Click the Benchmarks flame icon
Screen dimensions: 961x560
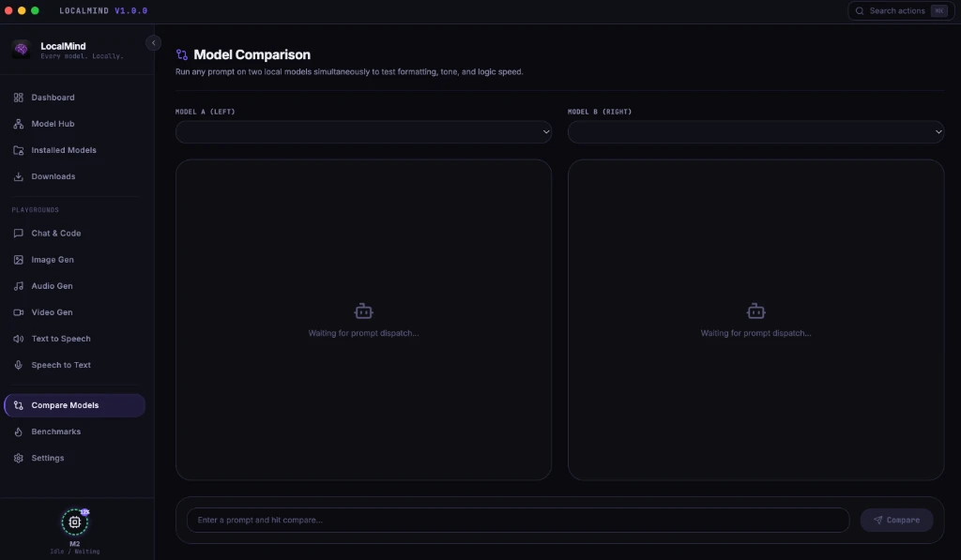19,431
